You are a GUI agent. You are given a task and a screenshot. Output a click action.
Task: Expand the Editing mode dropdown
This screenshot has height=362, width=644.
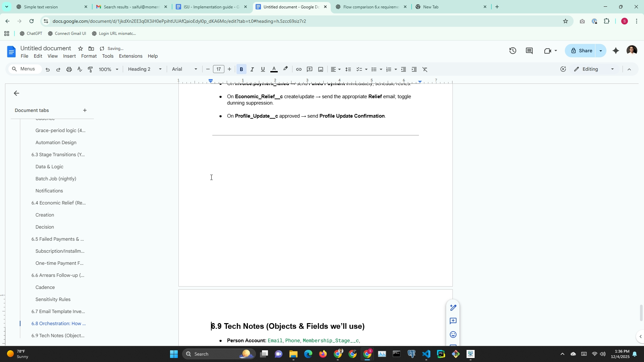tap(594, 69)
